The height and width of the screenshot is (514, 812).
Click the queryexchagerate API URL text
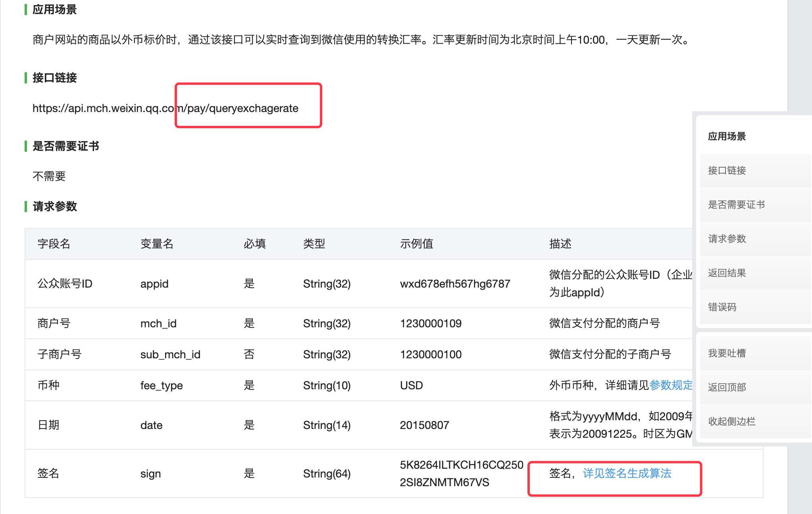(x=165, y=108)
